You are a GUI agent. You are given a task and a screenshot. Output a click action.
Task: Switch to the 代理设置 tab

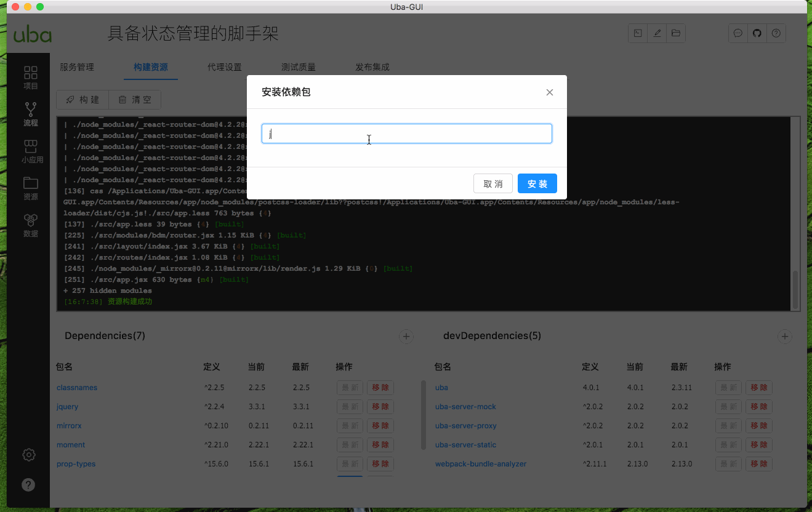pyautogui.click(x=225, y=67)
